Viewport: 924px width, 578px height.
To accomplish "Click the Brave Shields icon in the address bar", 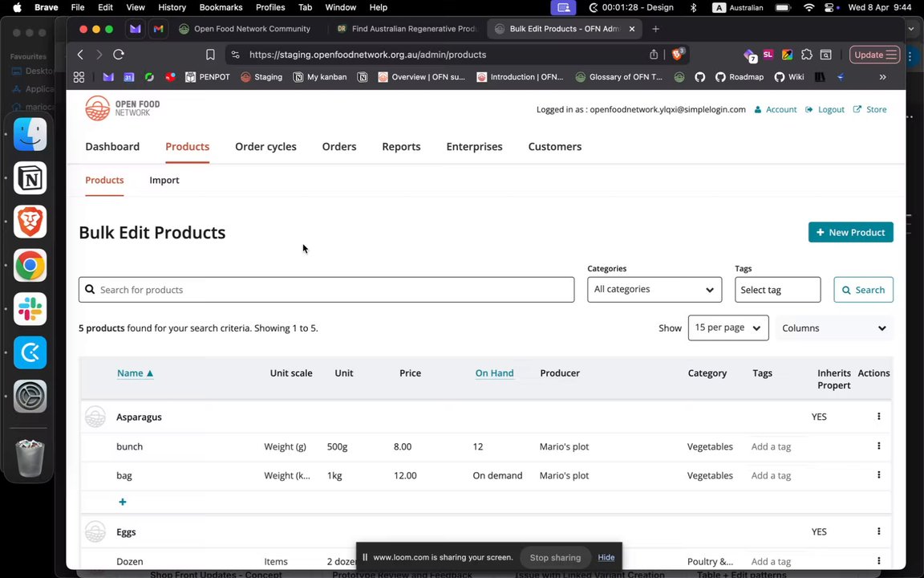I will (678, 55).
